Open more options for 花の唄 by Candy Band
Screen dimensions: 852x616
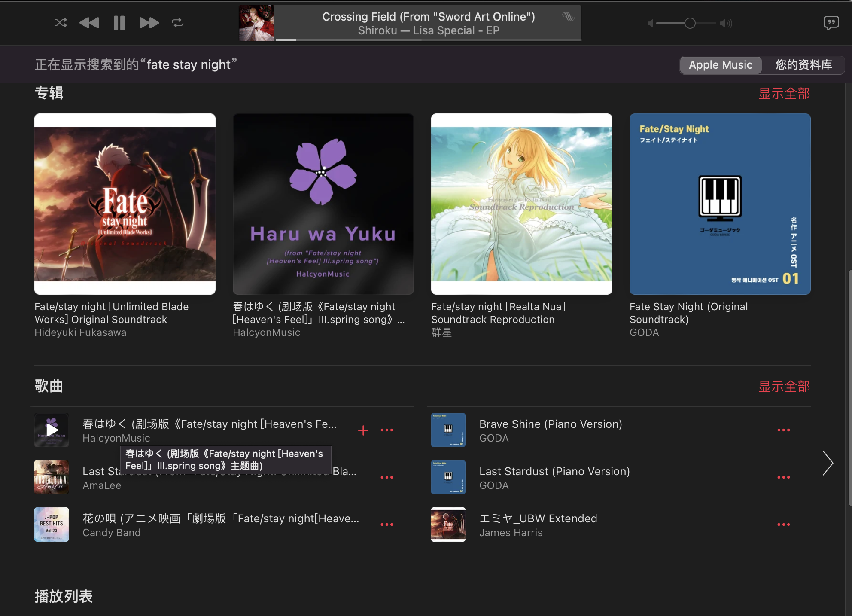coord(386,525)
